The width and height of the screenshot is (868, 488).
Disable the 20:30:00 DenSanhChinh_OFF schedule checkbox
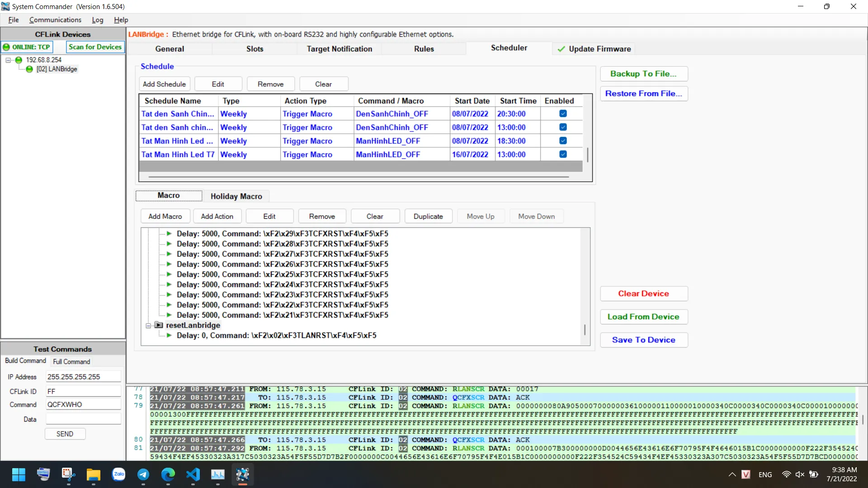pos(563,114)
